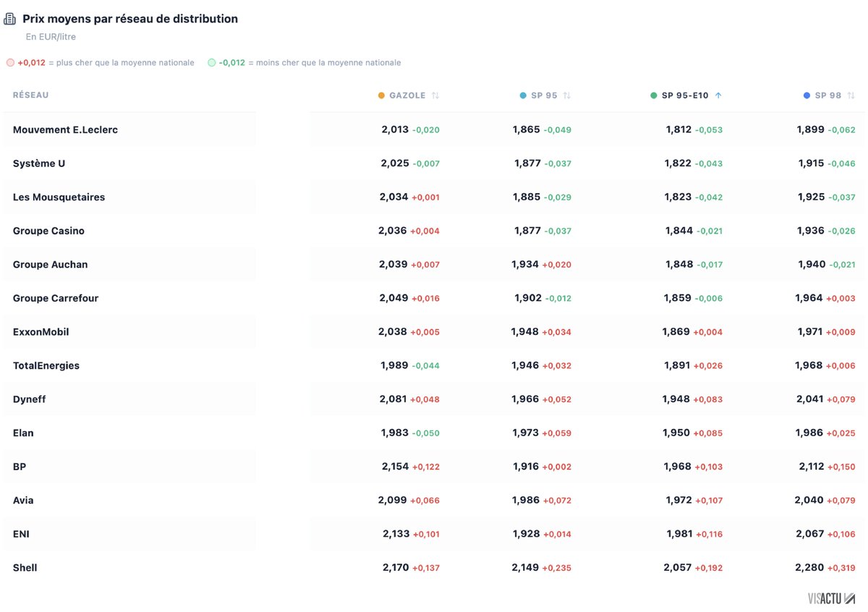This screenshot has height=612, width=868.
Task: Click the dark blue SP 98 dot
Action: [807, 95]
